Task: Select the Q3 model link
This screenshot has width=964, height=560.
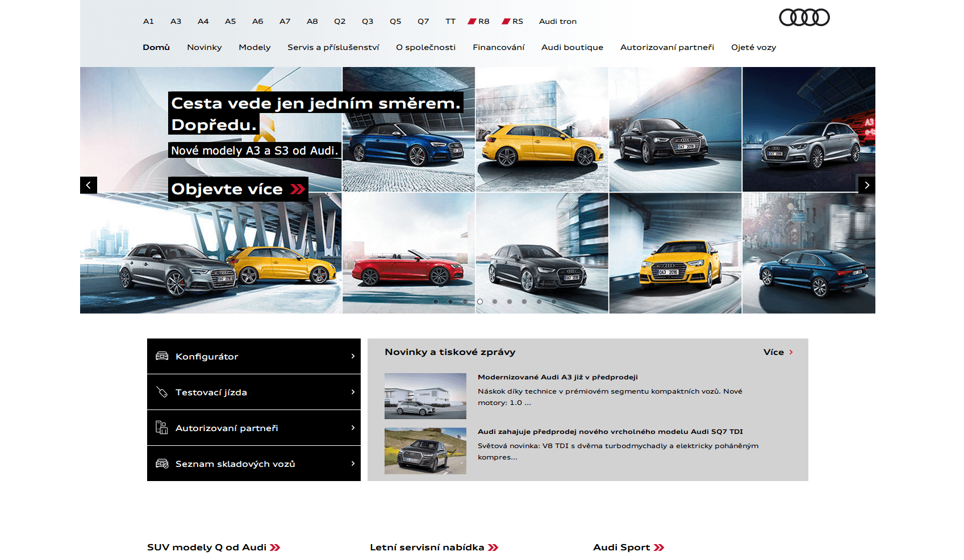Action: tap(368, 22)
